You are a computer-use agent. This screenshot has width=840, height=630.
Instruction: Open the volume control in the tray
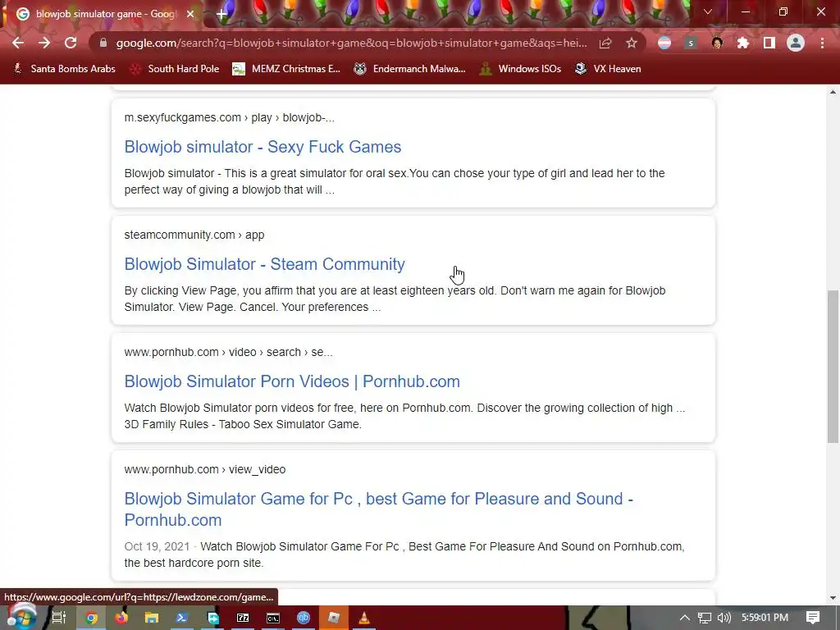724,618
